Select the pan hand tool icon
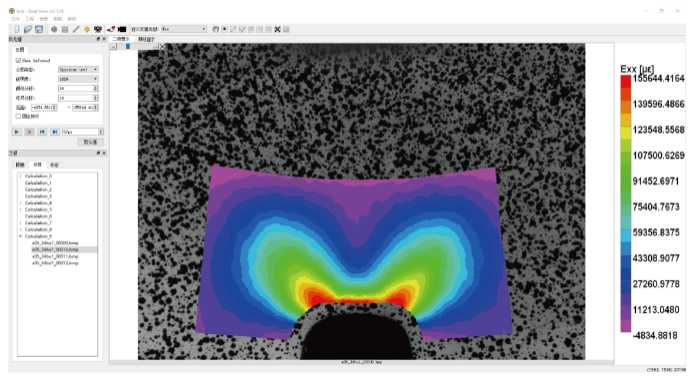 216,29
